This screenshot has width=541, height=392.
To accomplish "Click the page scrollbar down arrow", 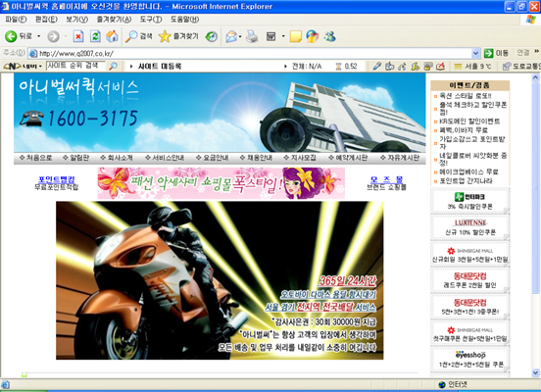I will (535, 372).
